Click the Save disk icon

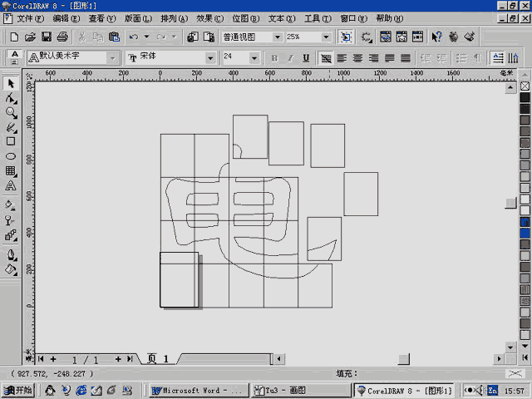(x=47, y=37)
